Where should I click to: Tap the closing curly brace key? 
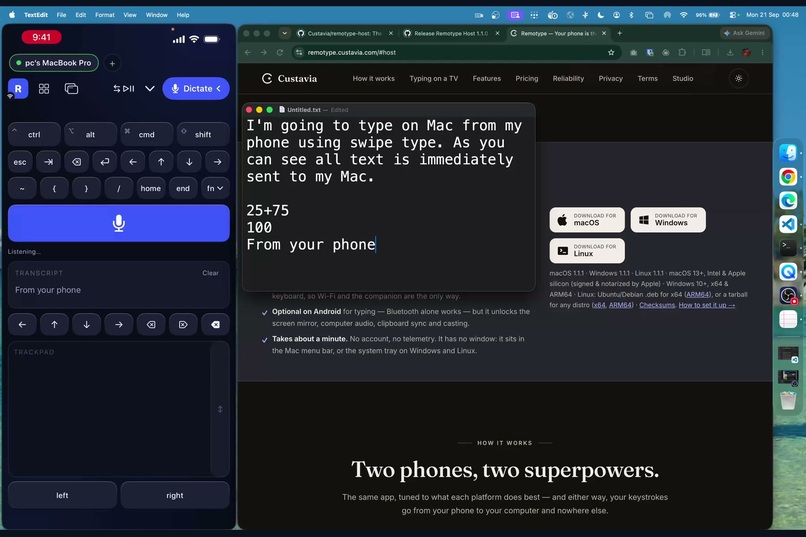pos(86,188)
